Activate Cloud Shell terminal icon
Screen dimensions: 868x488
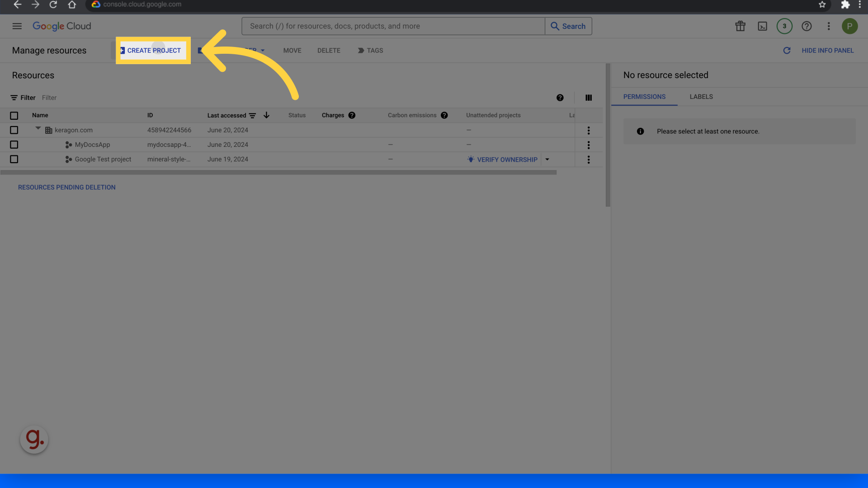[x=762, y=26]
